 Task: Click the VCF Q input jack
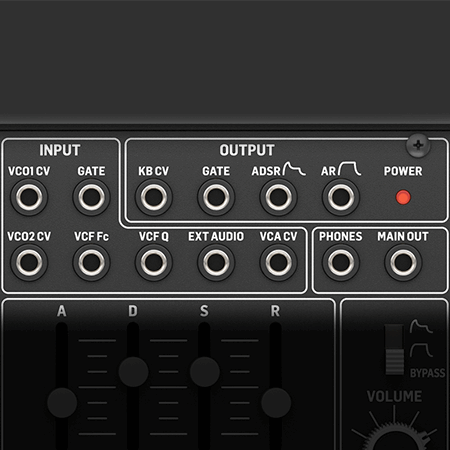154,263
